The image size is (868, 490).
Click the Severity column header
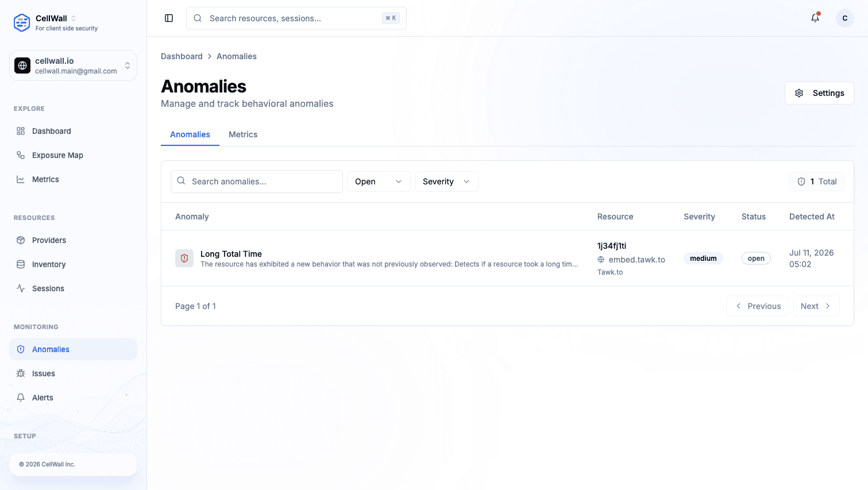point(699,217)
